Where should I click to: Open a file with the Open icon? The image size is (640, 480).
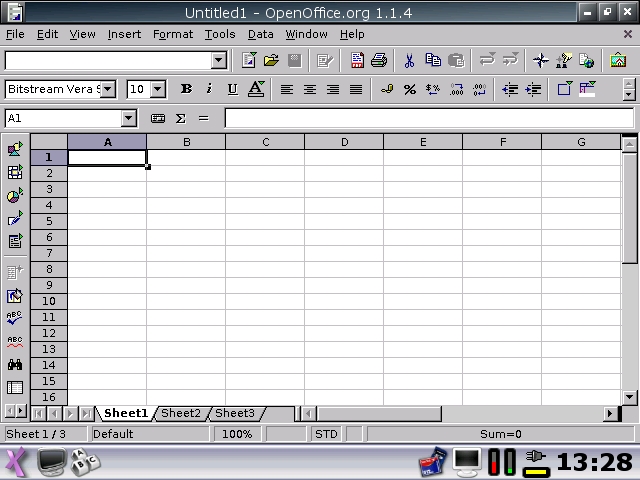(271, 61)
